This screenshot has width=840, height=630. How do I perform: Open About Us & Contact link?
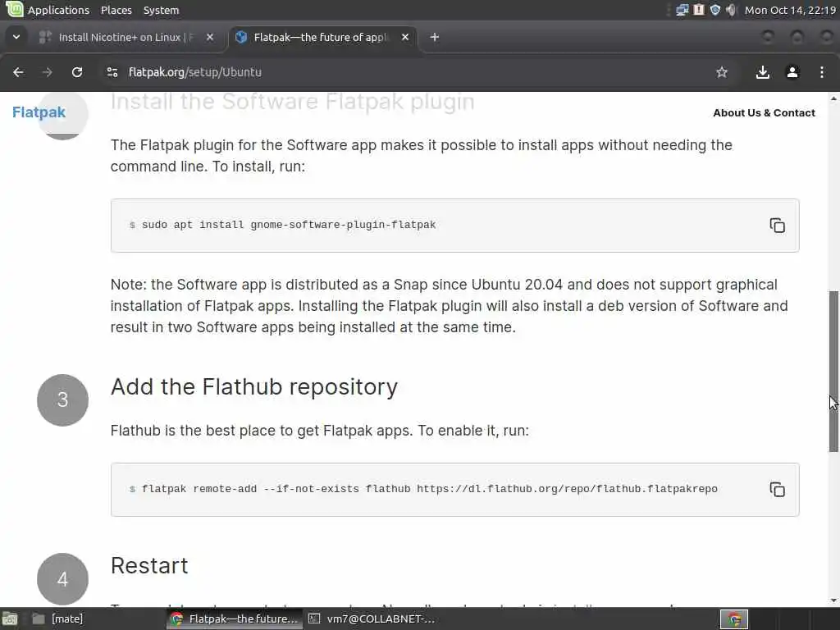pyautogui.click(x=764, y=112)
